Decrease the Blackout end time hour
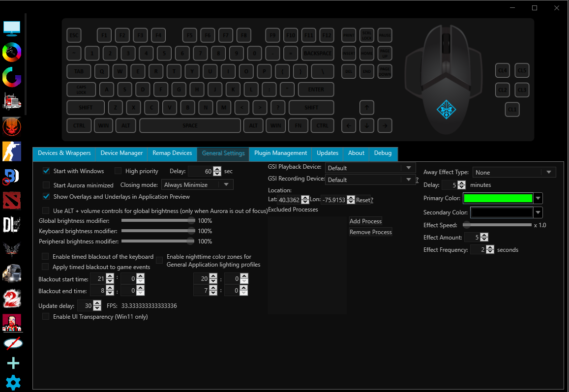Viewport: 569px width, 392px height. click(110, 293)
